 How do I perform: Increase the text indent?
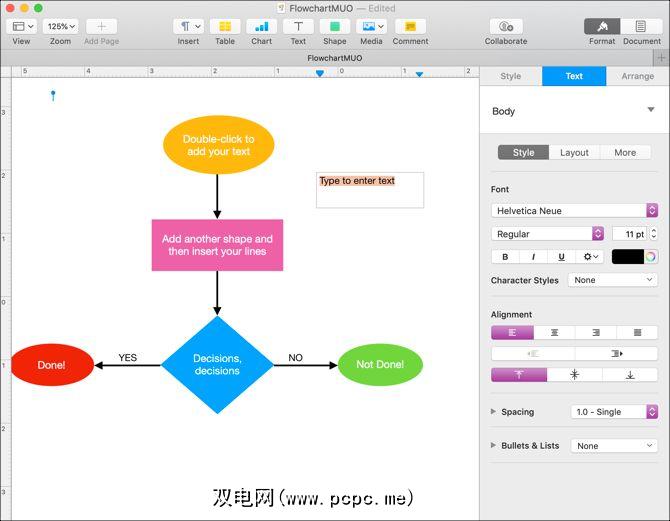[616, 353]
